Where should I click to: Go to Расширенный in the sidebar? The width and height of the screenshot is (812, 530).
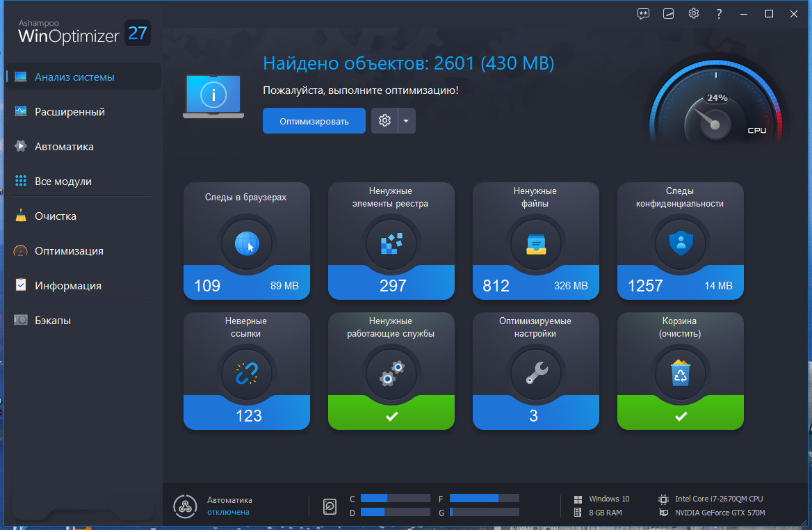tap(70, 112)
